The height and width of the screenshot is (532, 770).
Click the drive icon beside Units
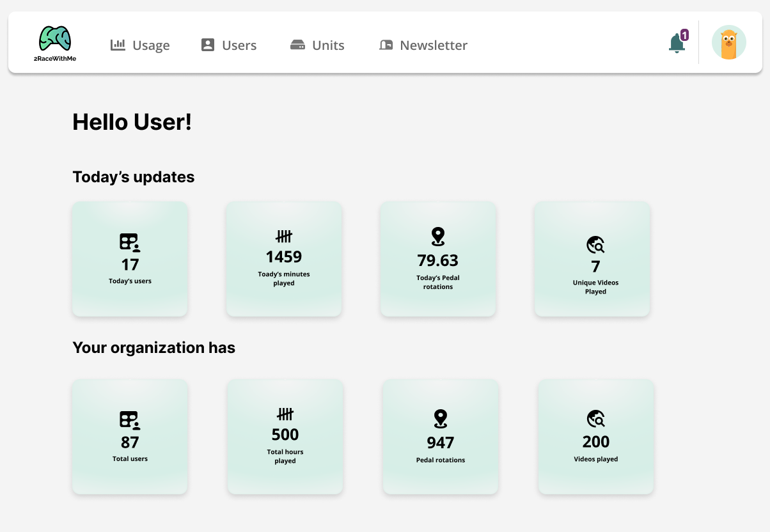[x=297, y=45]
